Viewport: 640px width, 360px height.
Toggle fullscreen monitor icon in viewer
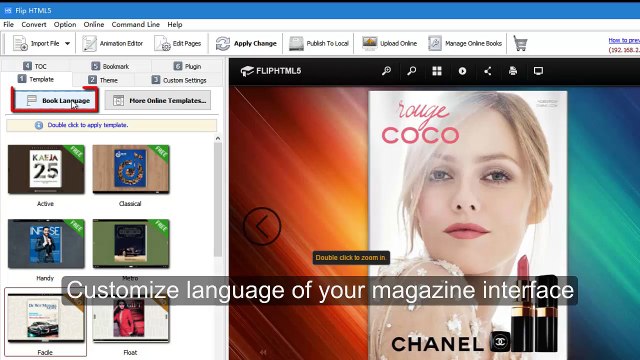pyautogui.click(x=538, y=71)
